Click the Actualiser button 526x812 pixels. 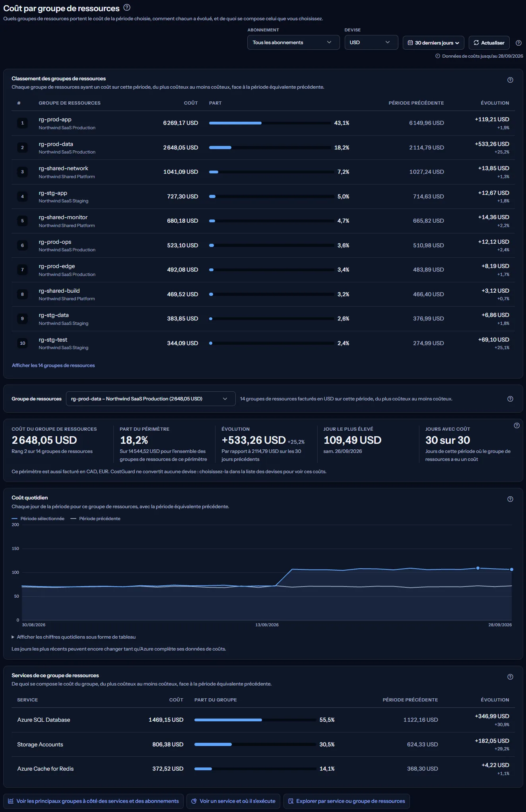click(x=489, y=43)
